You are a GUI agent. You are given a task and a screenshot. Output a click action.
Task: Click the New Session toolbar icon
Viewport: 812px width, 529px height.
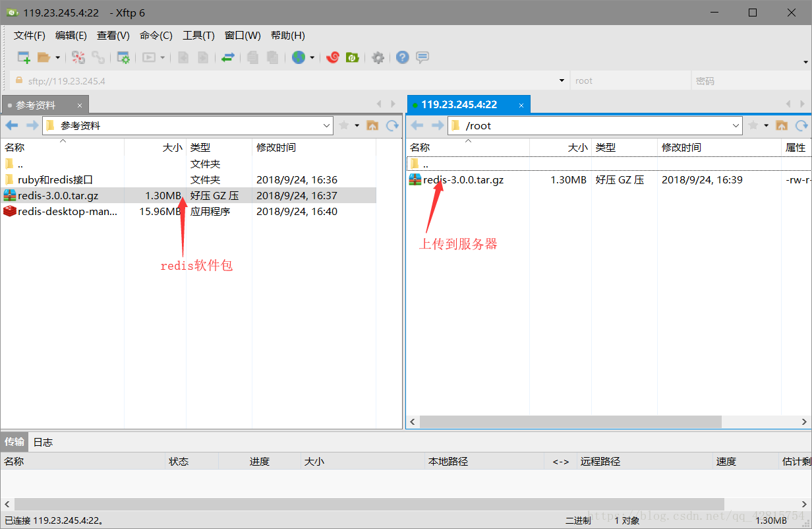[24, 57]
